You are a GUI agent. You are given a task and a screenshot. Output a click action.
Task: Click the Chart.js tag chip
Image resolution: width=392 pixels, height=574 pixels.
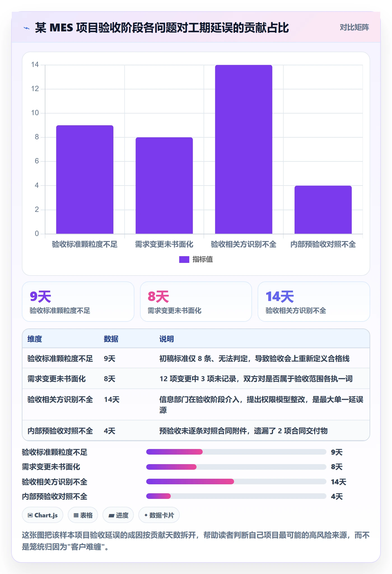click(x=43, y=515)
